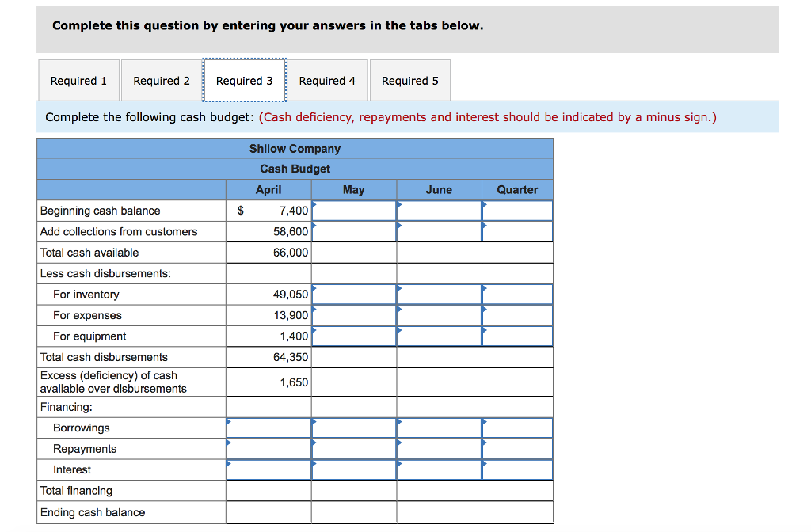Click the Shilow Company title
This screenshot has width=811, height=532.
click(x=295, y=149)
